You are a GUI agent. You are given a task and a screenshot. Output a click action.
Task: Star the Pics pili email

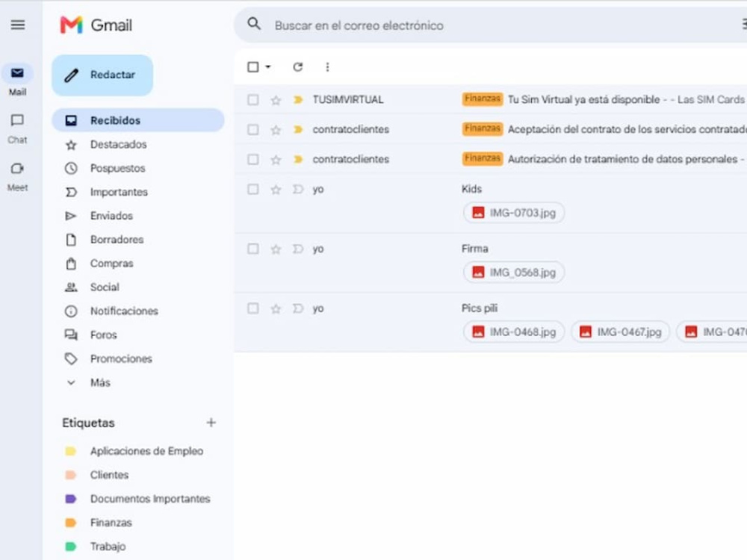[x=276, y=308]
